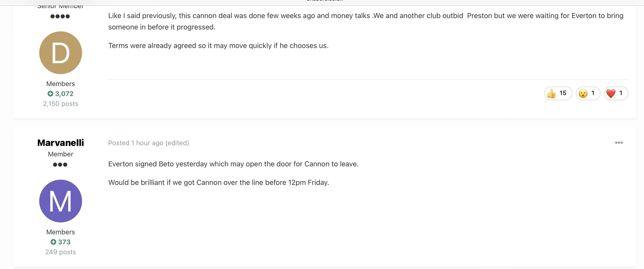Click the thumbs-up reaction with 15 likes
This screenshot has height=269, width=644.
pos(558,93)
